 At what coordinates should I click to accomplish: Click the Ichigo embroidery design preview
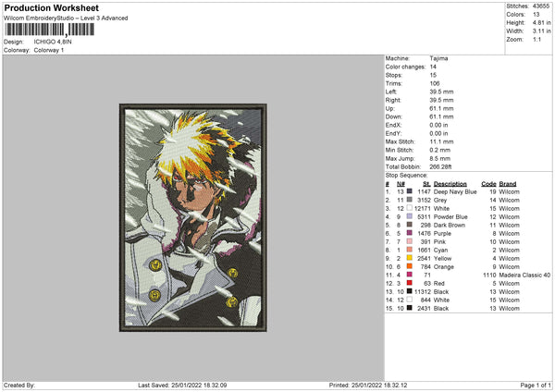click(x=193, y=217)
